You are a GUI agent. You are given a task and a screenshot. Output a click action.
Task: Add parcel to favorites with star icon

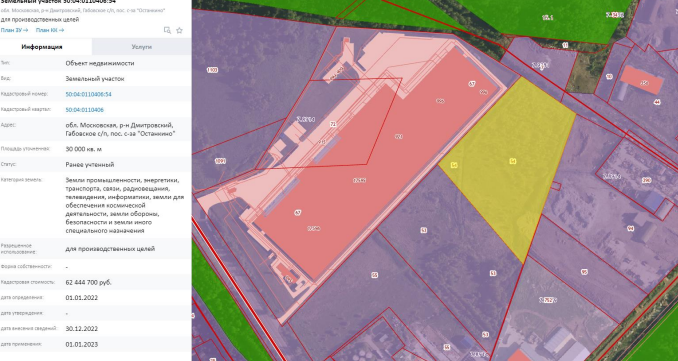pyautogui.click(x=179, y=30)
